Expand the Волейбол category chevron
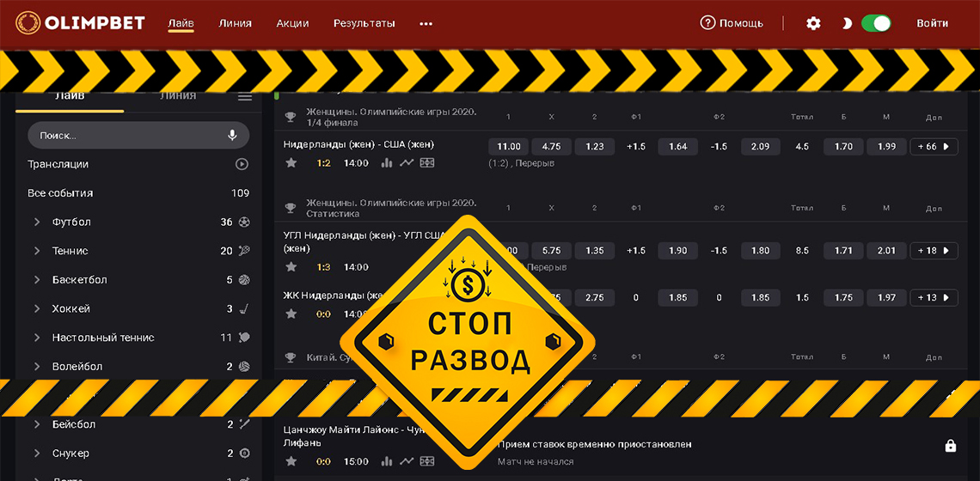 38,366
